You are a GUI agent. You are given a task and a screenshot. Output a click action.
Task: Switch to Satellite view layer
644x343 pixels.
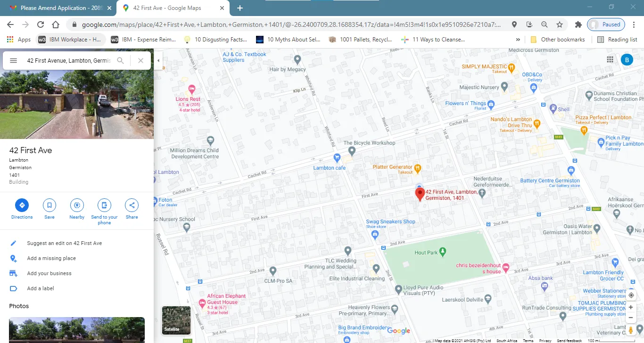176,320
